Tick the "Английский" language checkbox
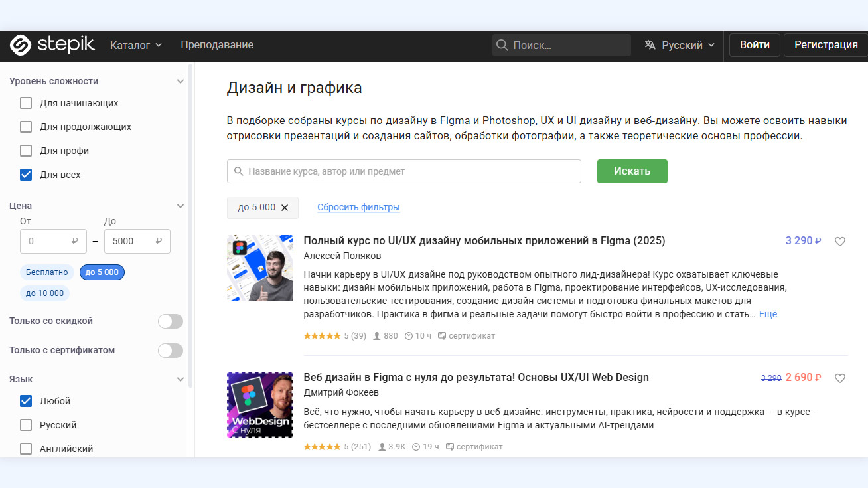The height and width of the screenshot is (488, 868). coord(26,449)
